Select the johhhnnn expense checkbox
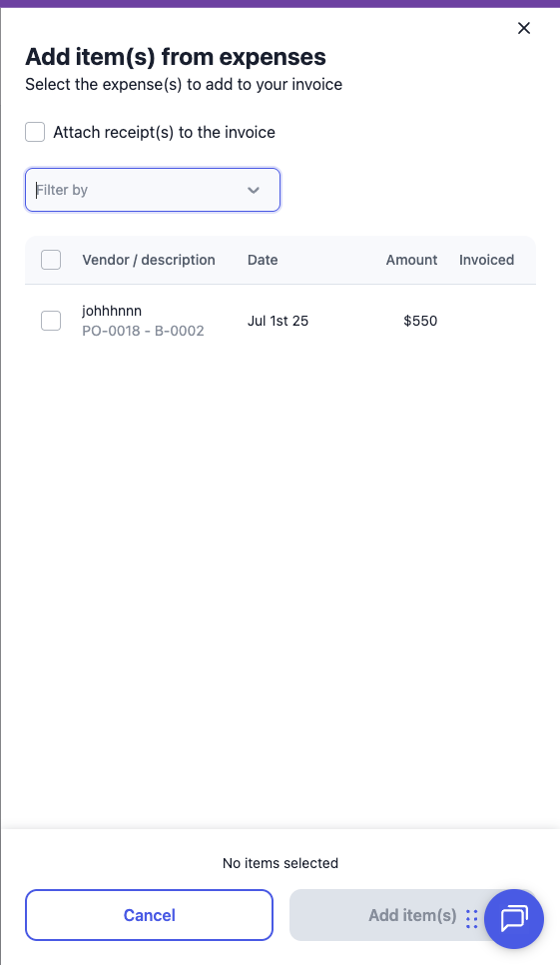 click(x=51, y=321)
